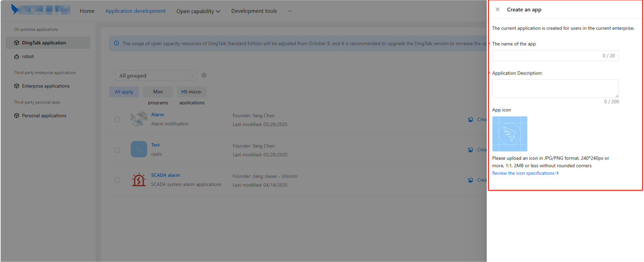Click the Test app icon
The image size is (644, 262).
point(139,149)
